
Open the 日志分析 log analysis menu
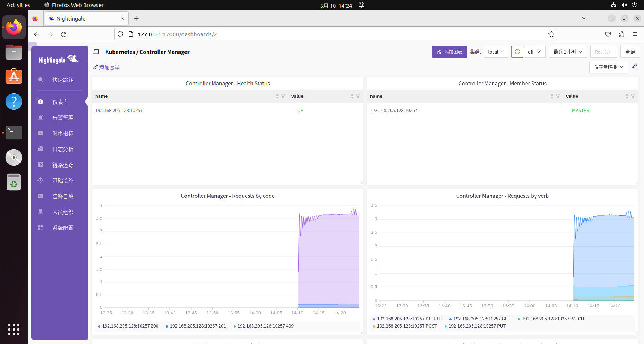click(63, 149)
